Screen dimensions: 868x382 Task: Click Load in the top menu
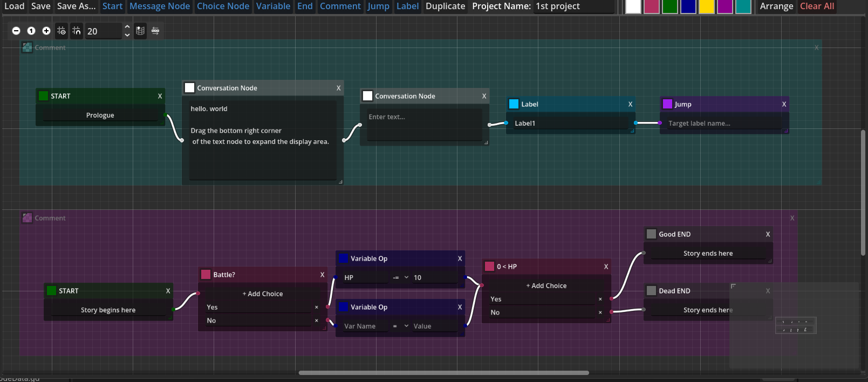coord(15,6)
